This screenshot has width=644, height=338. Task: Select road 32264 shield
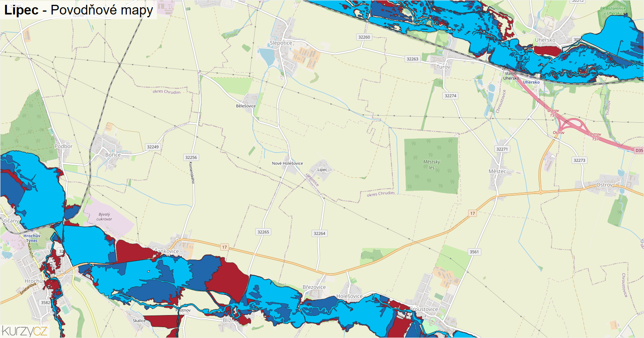click(320, 233)
